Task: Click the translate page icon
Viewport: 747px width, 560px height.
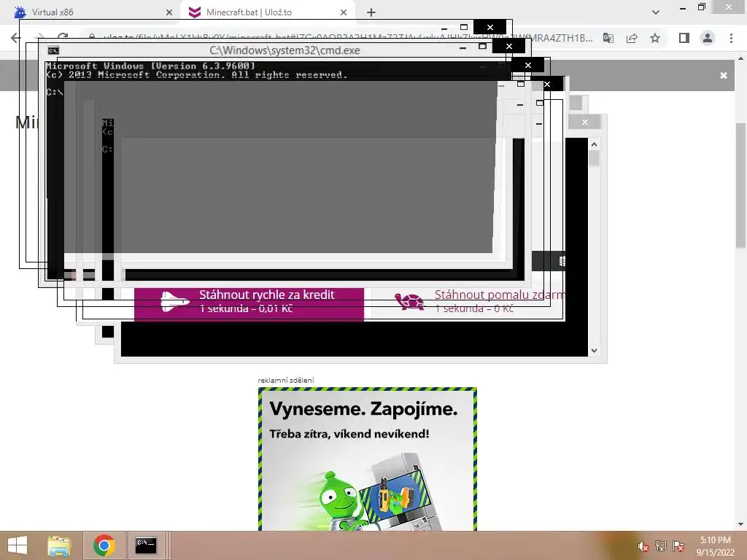Action: [x=608, y=38]
